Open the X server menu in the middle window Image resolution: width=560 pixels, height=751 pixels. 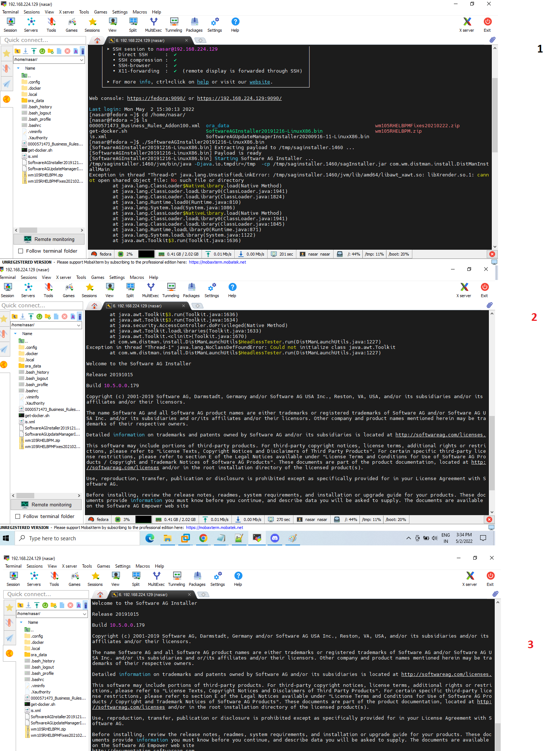(63, 277)
